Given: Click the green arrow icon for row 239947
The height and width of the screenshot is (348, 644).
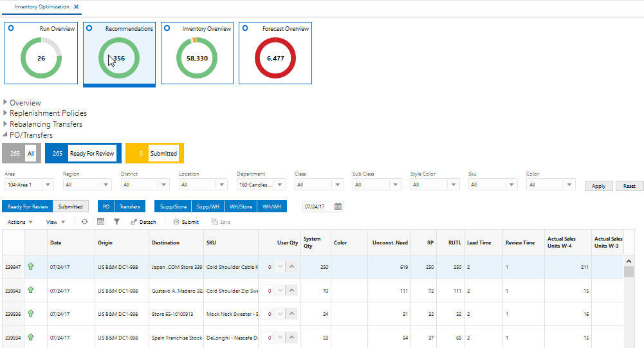Looking at the screenshot, I should [31, 266].
